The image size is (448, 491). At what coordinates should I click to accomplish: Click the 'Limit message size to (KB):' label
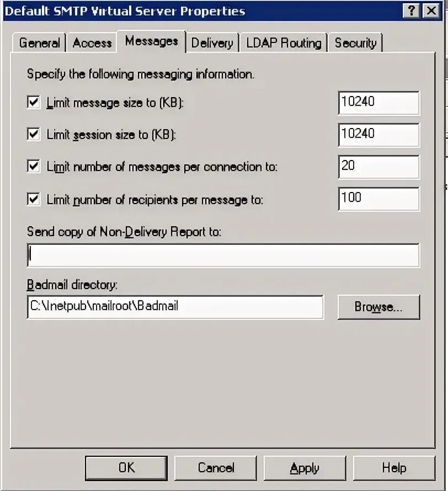115,103
